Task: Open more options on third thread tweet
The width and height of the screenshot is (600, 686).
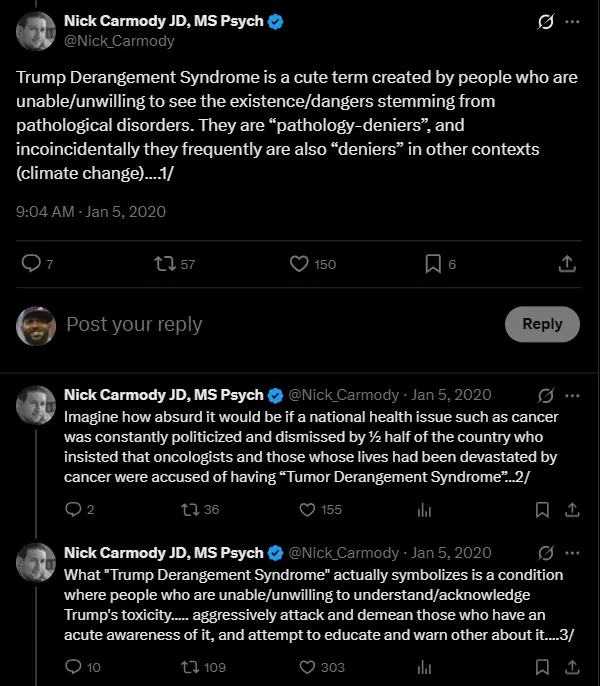Action: point(572,553)
